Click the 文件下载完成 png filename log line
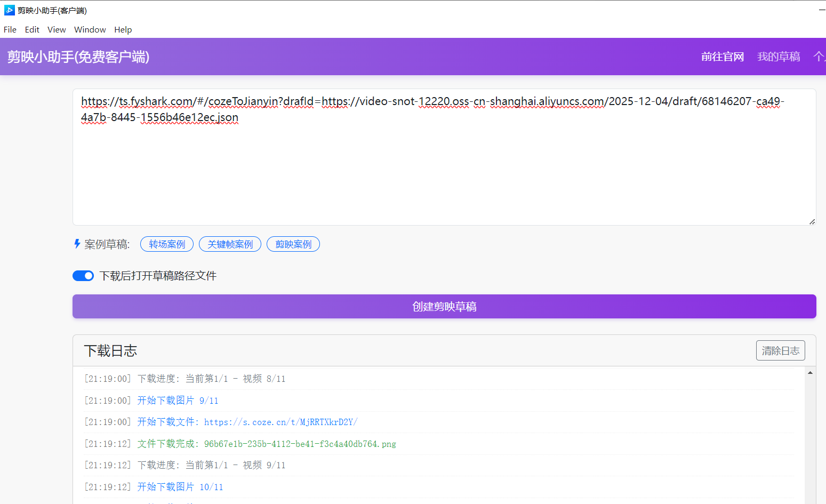 point(240,444)
